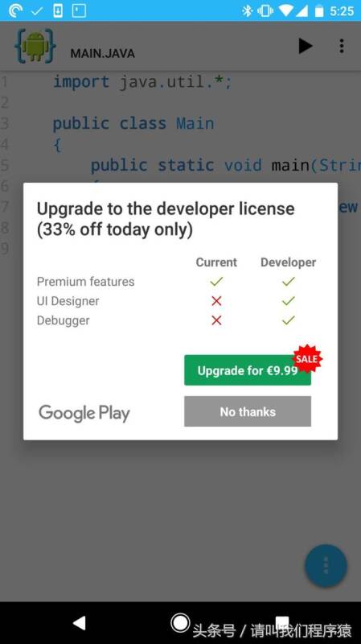Open the three-dot overflow menu in toolbar

pos(342,46)
